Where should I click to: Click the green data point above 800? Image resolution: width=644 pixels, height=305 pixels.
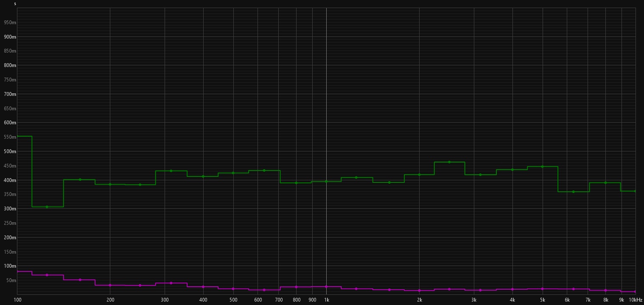[296, 183]
